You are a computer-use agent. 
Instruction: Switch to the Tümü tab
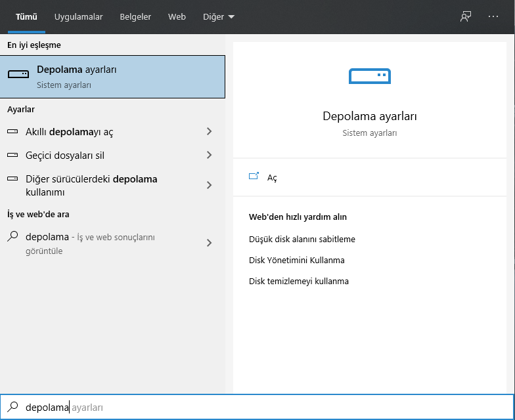(x=26, y=17)
